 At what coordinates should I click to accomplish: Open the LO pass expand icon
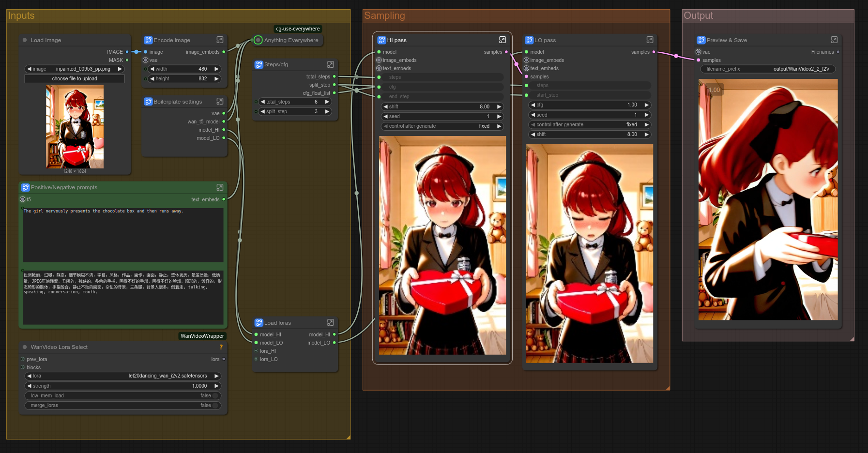tap(650, 40)
